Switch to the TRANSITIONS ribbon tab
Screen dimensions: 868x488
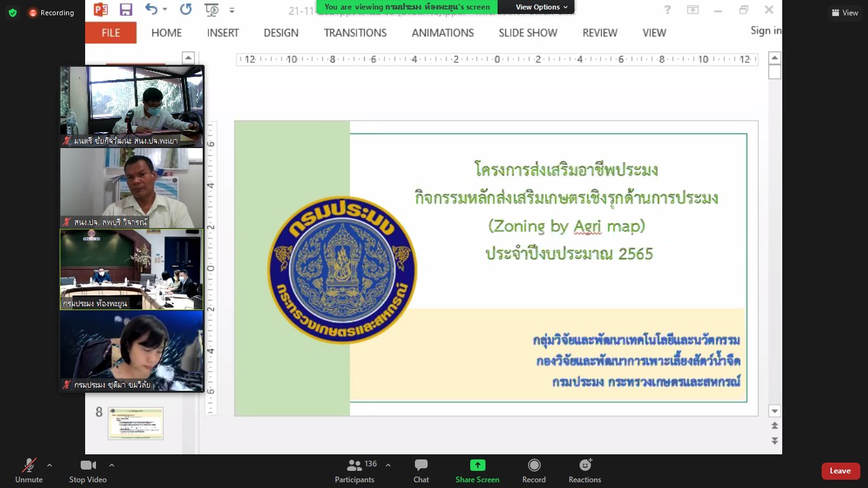(x=355, y=33)
